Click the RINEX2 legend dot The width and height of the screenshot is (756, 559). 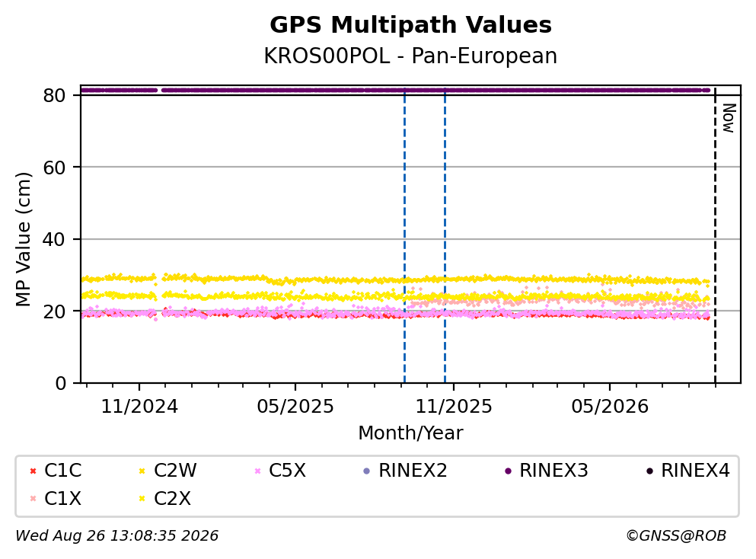366,471
